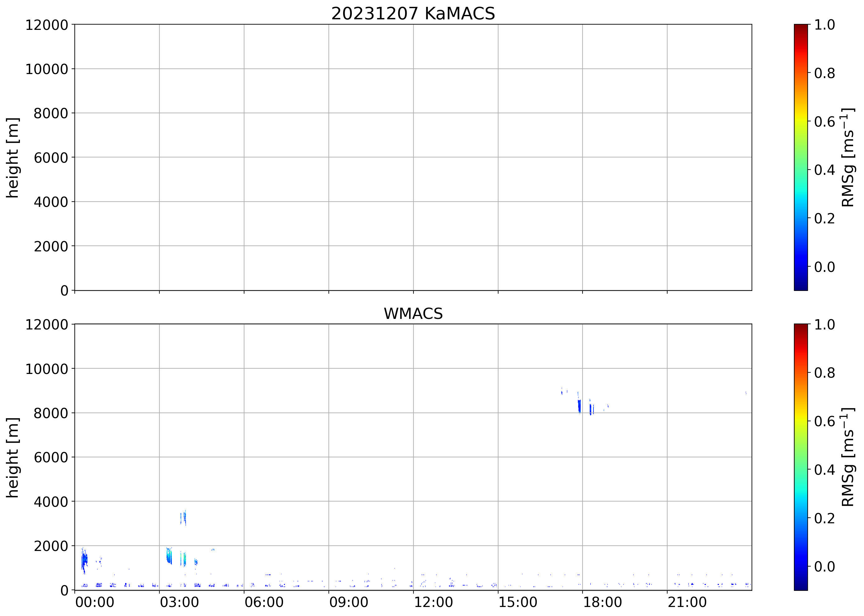
Task: Click the '0.2' tick on the bottom colorbar
Action: [824, 518]
